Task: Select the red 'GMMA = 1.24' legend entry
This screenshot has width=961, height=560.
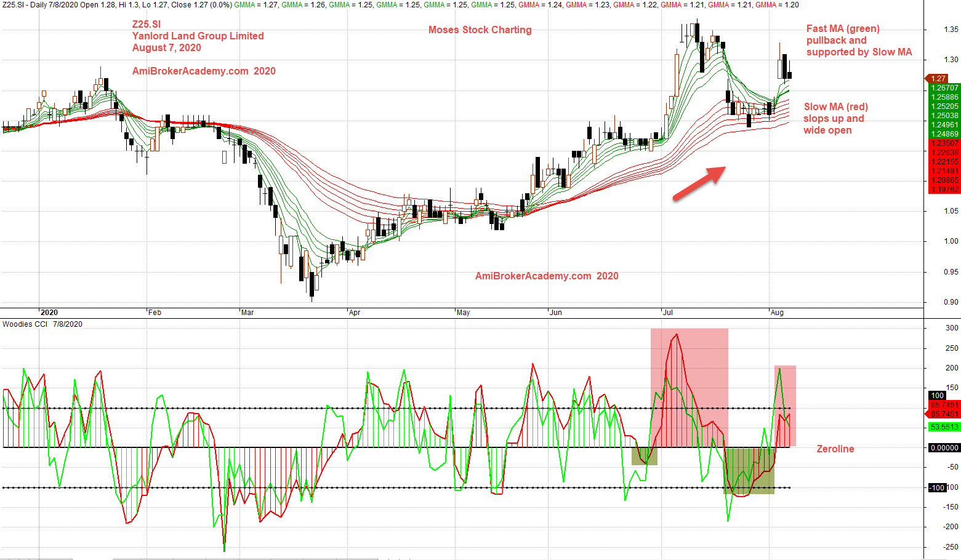Action: [x=541, y=4]
